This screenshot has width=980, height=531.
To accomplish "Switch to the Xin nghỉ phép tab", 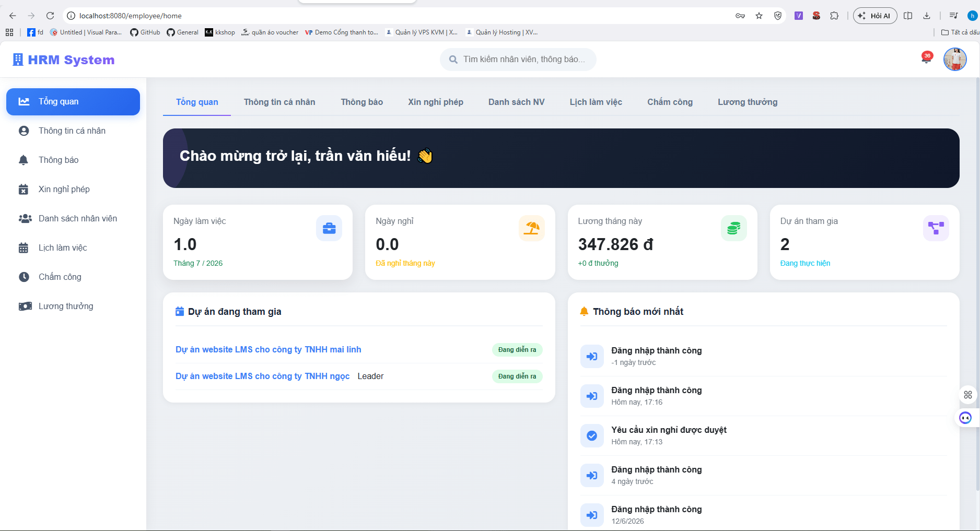I will (x=436, y=102).
